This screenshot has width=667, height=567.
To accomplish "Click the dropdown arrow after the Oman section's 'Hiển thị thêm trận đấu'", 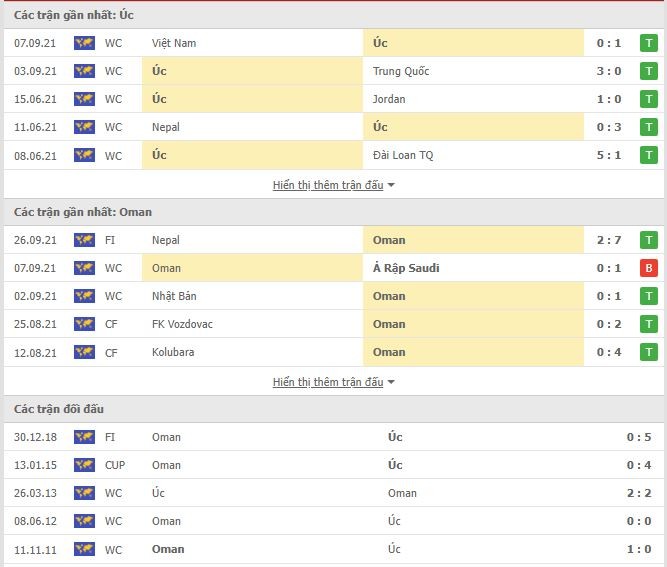I will (391, 382).
